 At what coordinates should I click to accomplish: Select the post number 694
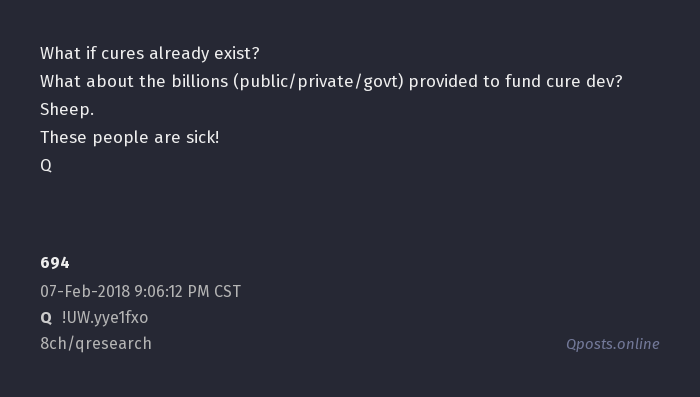coord(55,263)
